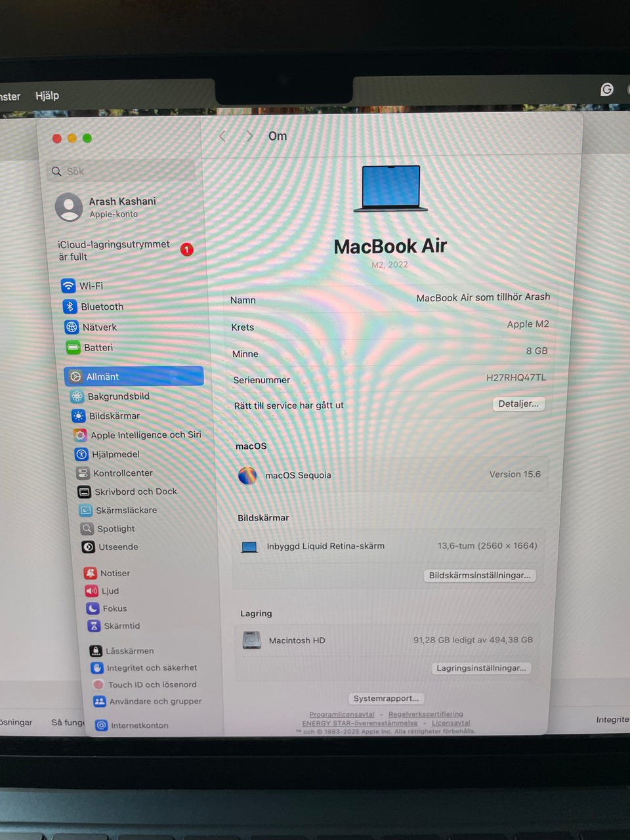This screenshot has height=840, width=630.
Task: Click the macOS Sequoia logo icon
Action: coord(247,475)
